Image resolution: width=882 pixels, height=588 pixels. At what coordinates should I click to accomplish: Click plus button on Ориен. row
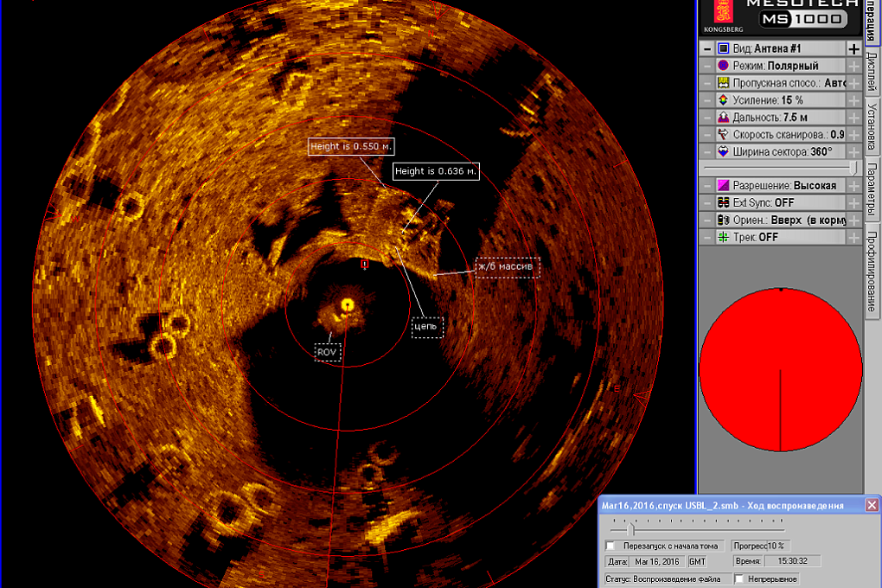(x=853, y=220)
